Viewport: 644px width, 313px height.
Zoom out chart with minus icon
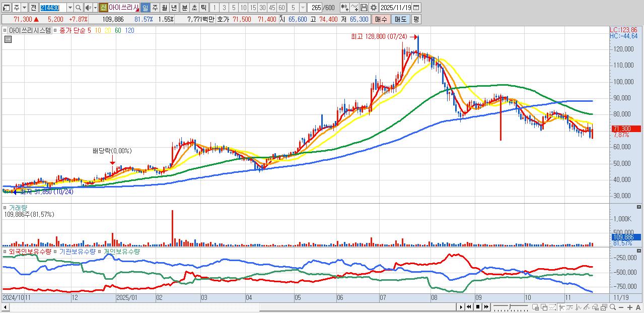621,307
